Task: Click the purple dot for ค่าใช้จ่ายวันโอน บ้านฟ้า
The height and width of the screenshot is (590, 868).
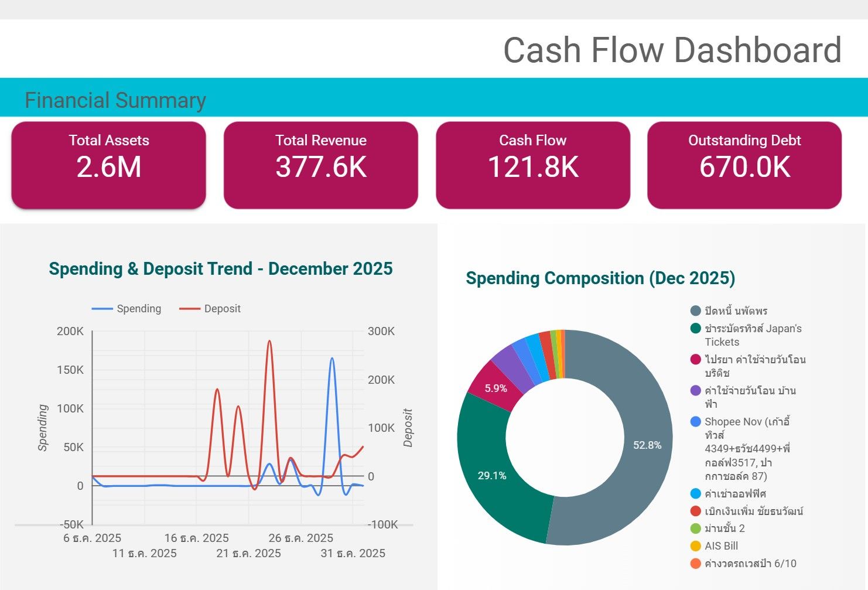Action: click(x=696, y=390)
